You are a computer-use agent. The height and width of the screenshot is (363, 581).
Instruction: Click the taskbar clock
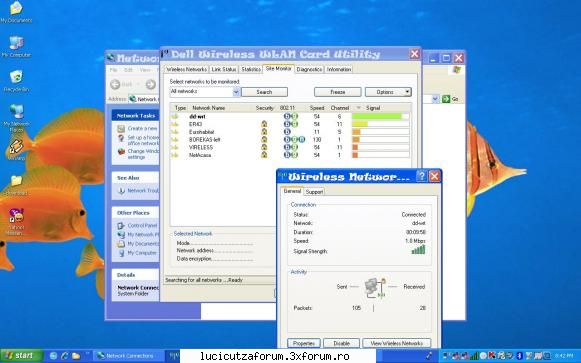tap(564, 356)
